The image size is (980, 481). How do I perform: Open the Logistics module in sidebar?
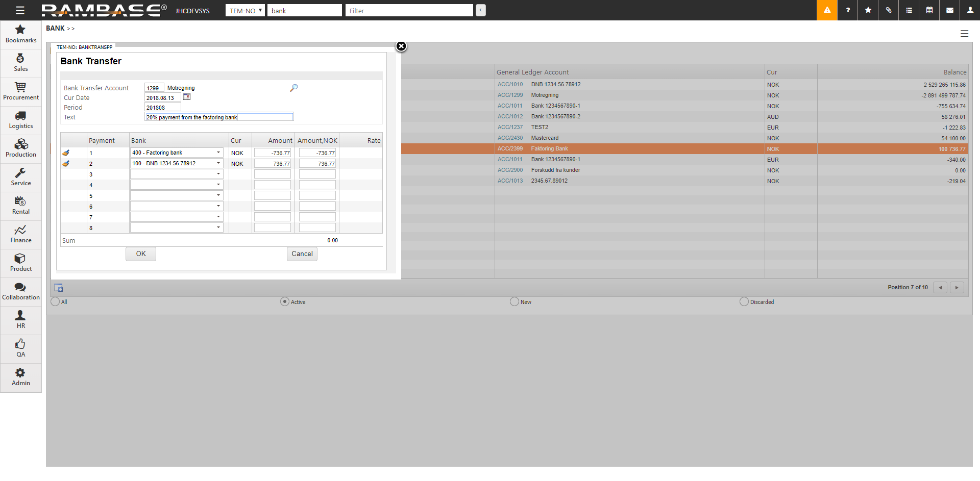(21, 120)
